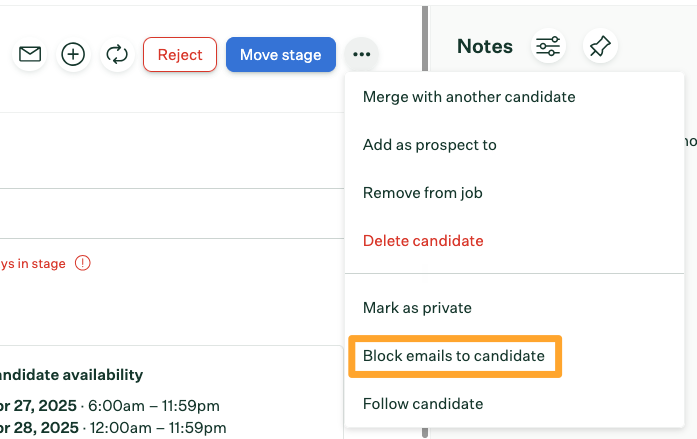This screenshot has width=697, height=439.
Task: Click the Move stage button
Action: pyautogui.click(x=281, y=55)
